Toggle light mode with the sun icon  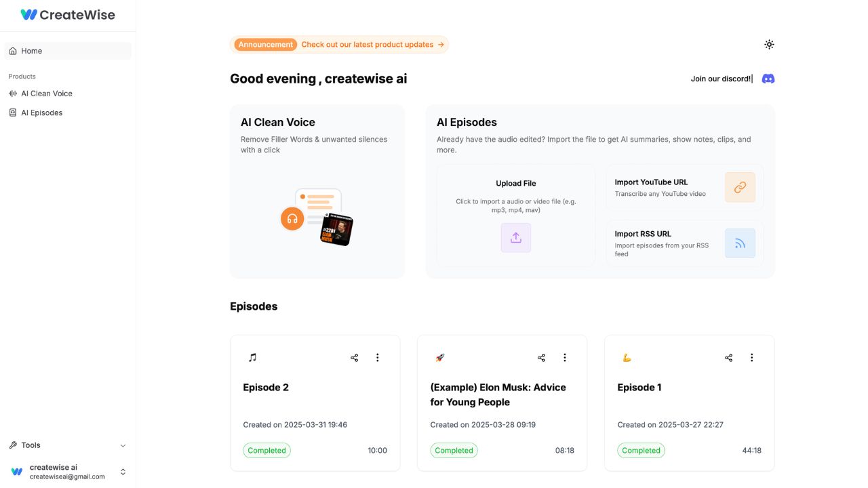coord(769,44)
